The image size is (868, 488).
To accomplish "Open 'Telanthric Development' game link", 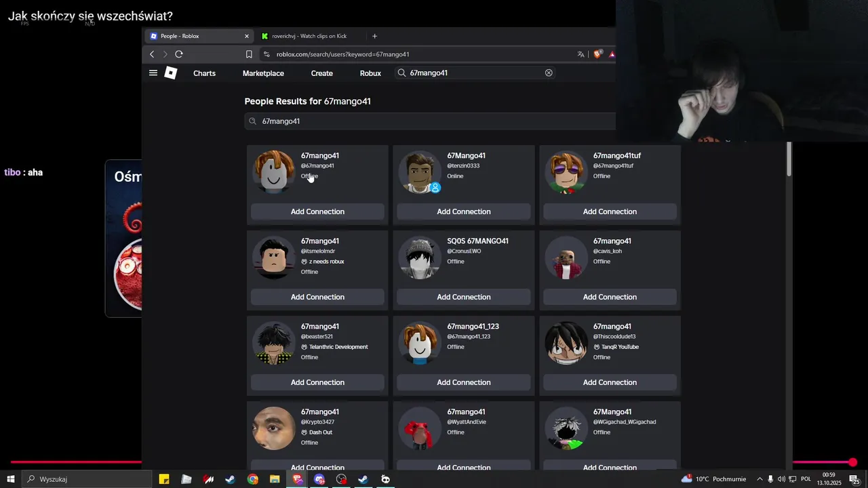I will pyautogui.click(x=338, y=347).
